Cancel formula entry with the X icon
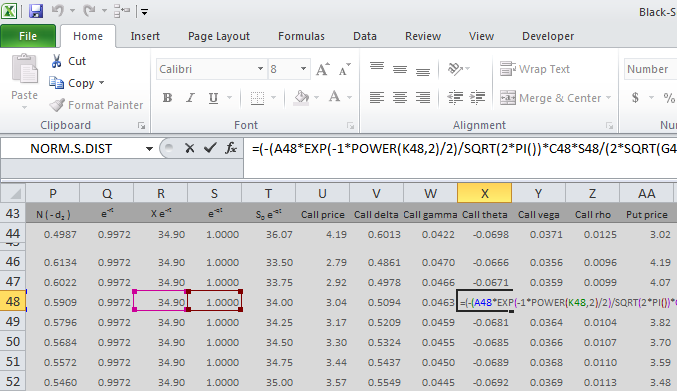Viewport: 677px width, 391px height. (189, 148)
